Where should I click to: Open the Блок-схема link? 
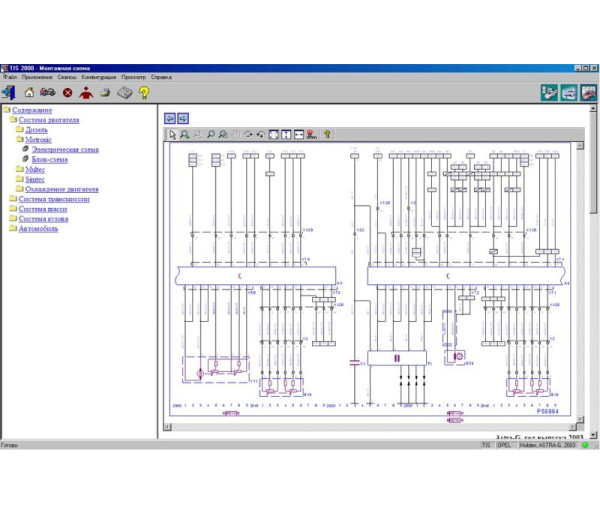[50, 160]
